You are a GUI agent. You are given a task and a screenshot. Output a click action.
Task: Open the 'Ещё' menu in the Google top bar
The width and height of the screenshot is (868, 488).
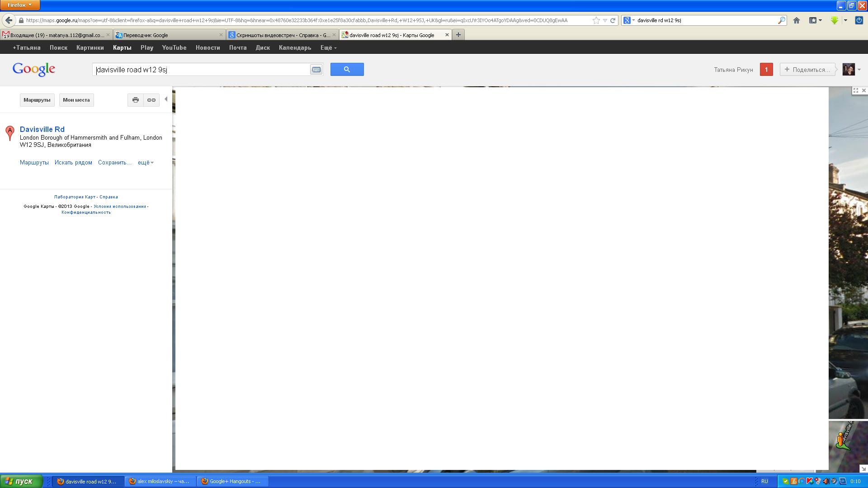tap(328, 48)
